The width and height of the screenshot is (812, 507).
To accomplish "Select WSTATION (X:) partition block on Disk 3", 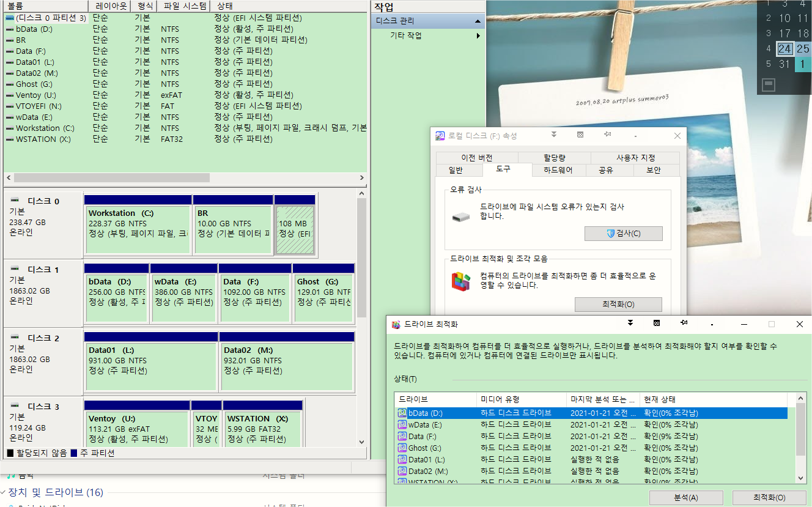I will point(263,424).
